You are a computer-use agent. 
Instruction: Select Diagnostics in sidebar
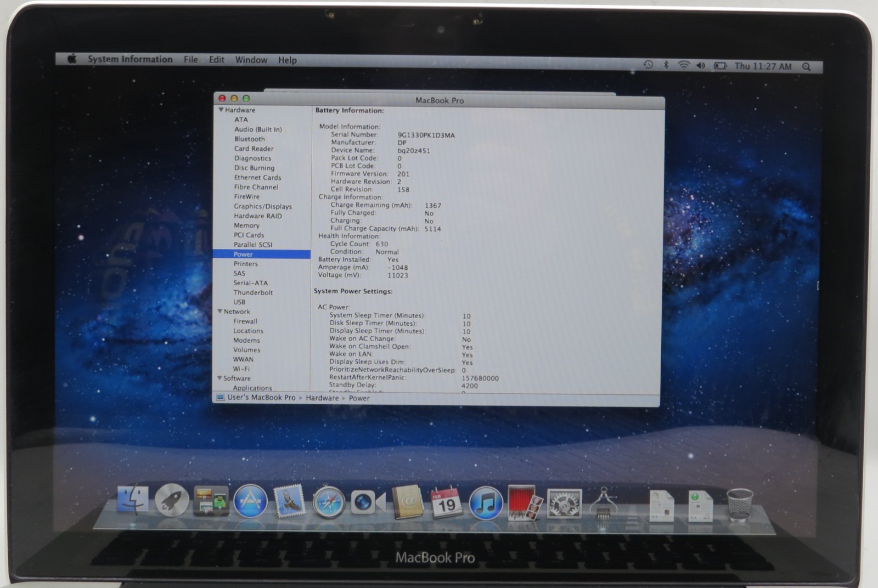pyautogui.click(x=252, y=158)
